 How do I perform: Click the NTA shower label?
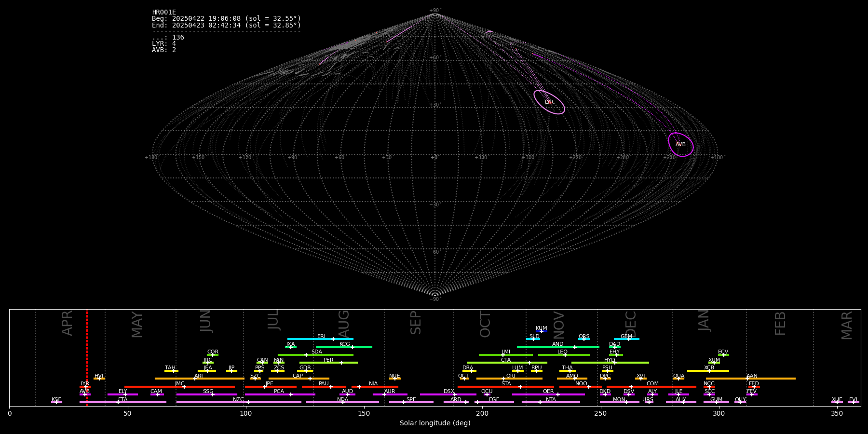[x=551, y=400]
